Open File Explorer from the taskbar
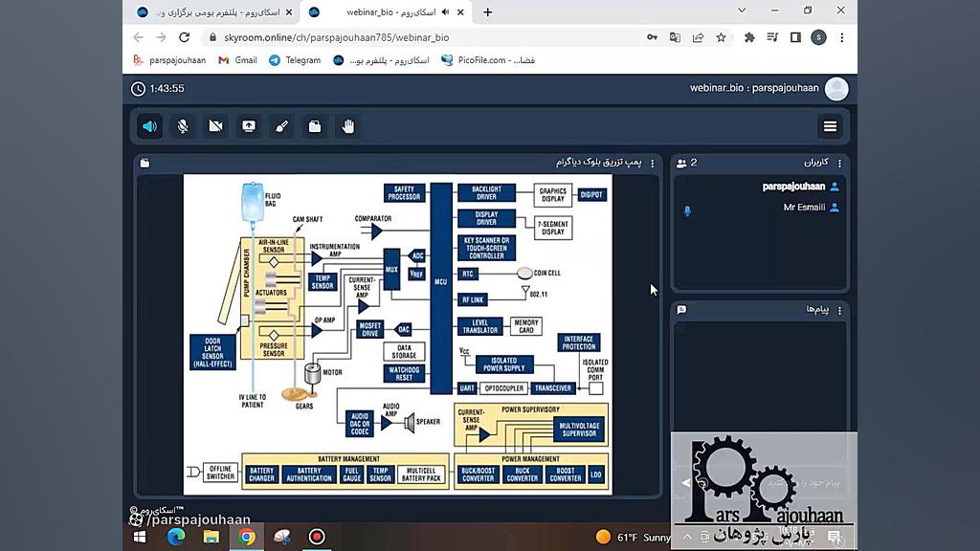The image size is (980, 551). [212, 537]
